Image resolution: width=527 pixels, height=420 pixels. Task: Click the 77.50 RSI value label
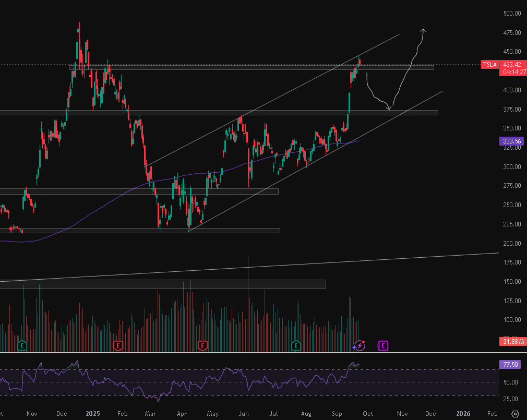pos(510,365)
